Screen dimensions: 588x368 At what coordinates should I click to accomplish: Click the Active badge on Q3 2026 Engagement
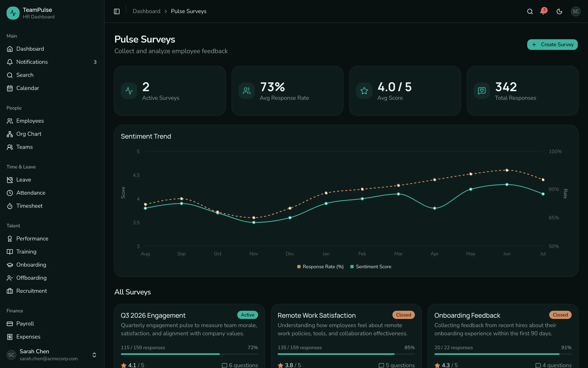(x=247, y=315)
